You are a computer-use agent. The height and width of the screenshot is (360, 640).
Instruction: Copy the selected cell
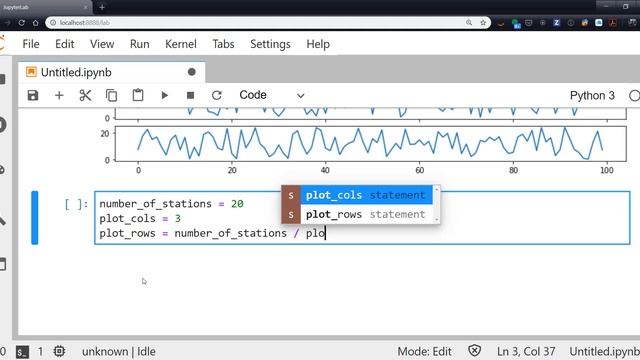[x=111, y=96]
